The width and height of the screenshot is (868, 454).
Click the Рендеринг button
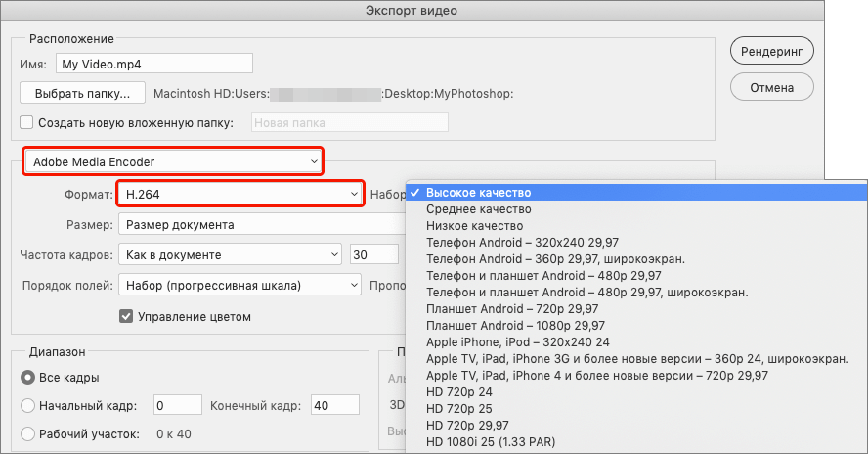(x=772, y=49)
